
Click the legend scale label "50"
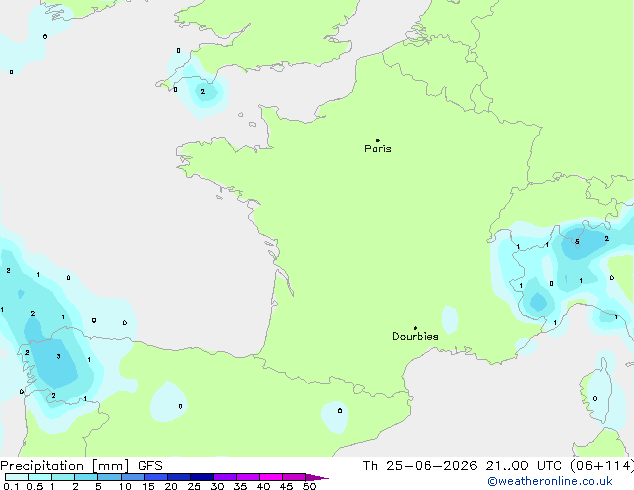[309, 486]
